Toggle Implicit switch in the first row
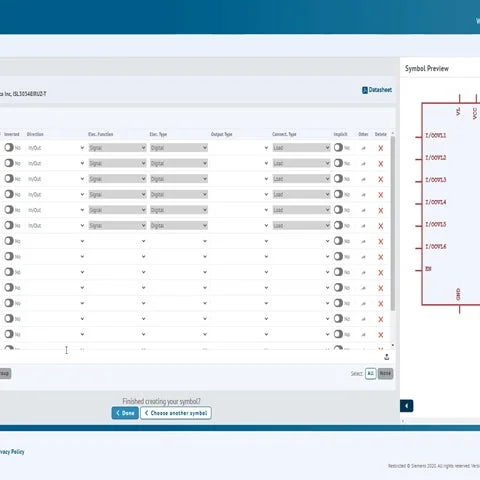Viewport: 480px width, 480px height. coord(338,147)
